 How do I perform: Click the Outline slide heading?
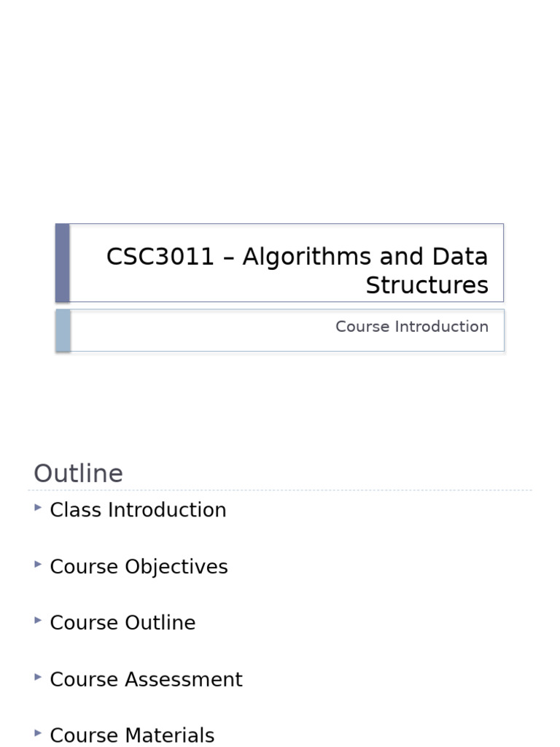pyautogui.click(x=78, y=473)
